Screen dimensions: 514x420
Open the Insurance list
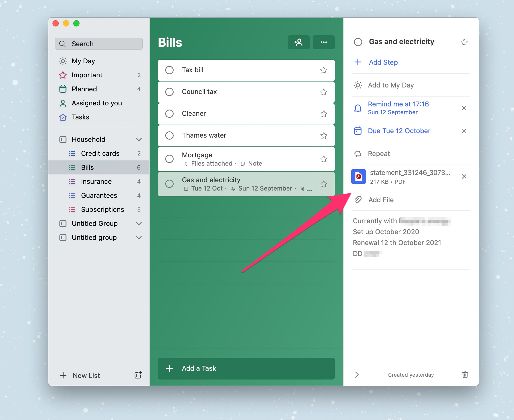[96, 181]
